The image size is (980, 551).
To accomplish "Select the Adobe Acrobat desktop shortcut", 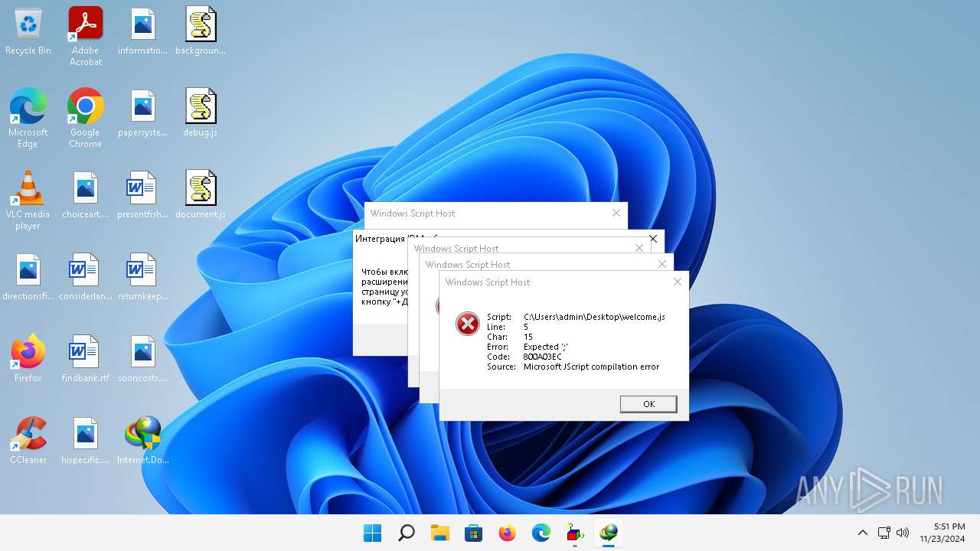I will 86,36.
